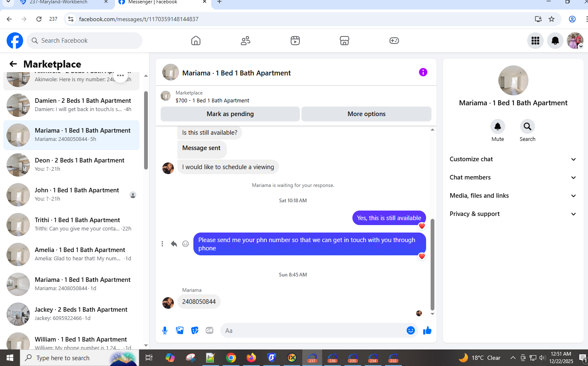
Task: Open Google Chrome taskbar icon
Action: (x=231, y=358)
